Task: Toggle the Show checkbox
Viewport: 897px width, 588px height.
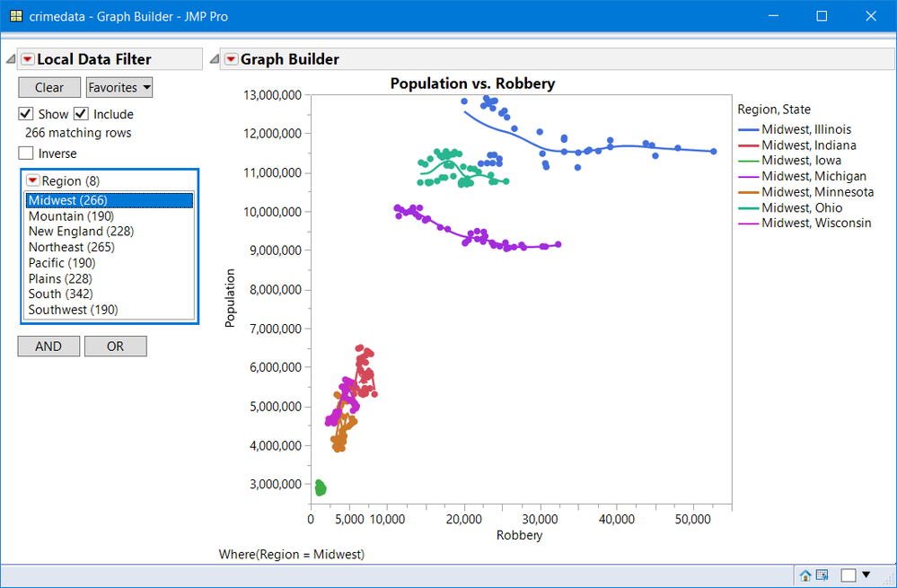Action: [x=26, y=114]
